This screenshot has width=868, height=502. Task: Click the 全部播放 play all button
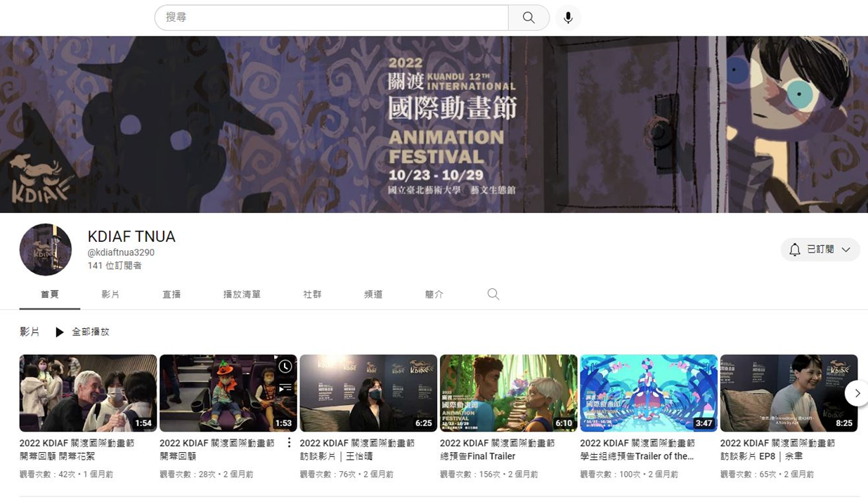82,332
